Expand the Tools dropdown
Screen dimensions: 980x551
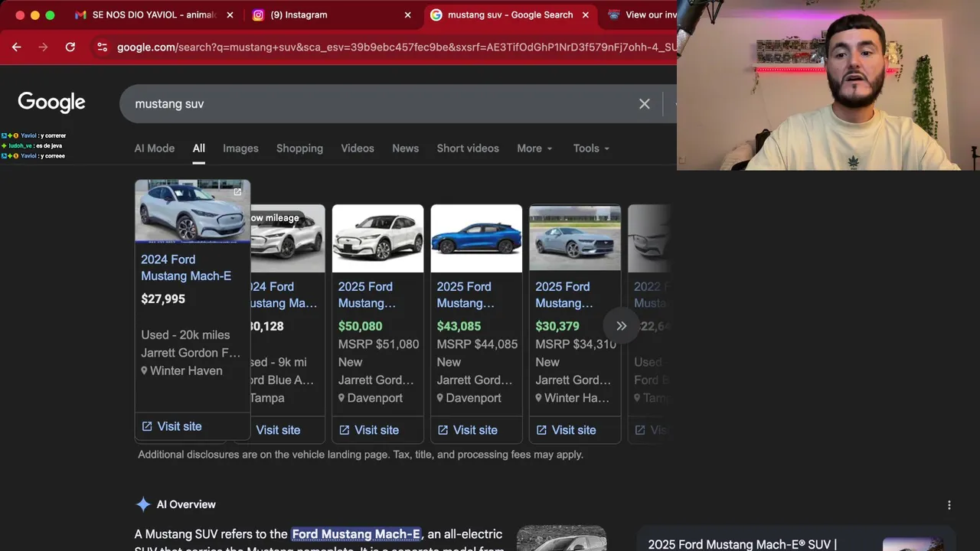[x=591, y=148]
